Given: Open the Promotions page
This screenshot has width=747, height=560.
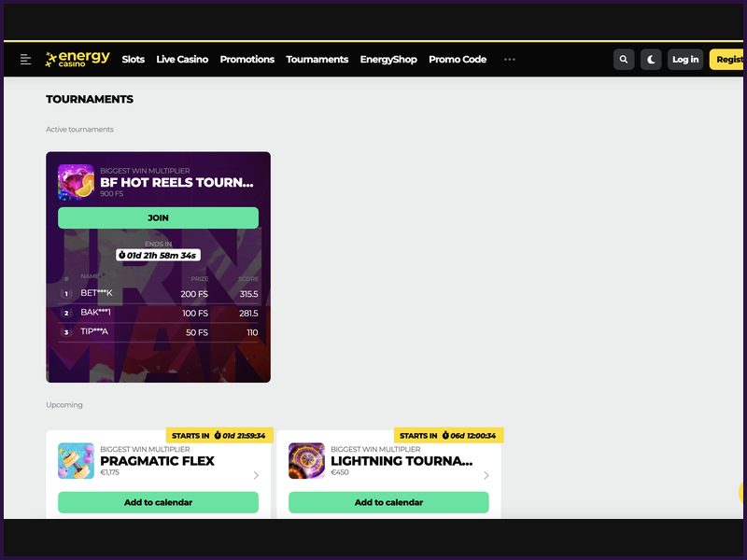Looking at the screenshot, I should (247, 60).
